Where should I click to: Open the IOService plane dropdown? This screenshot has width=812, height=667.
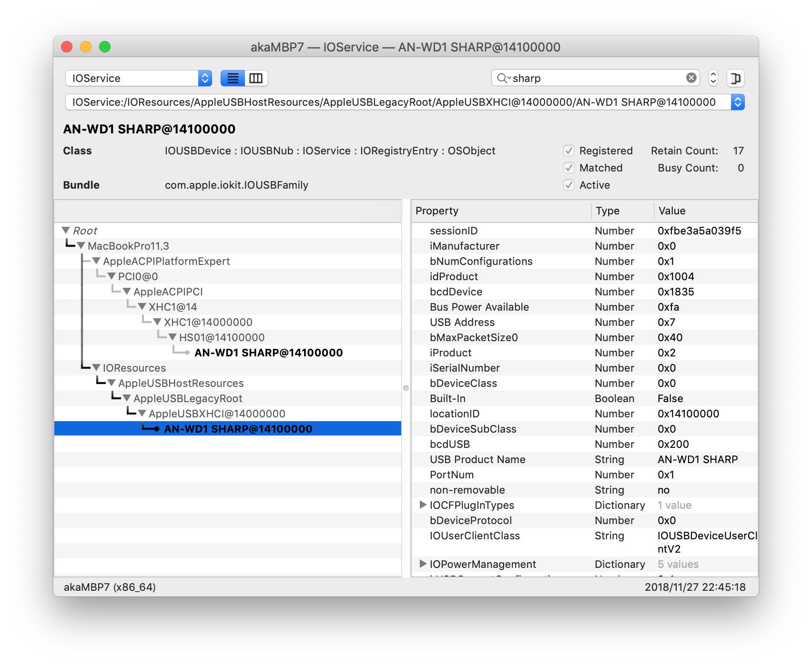coord(138,78)
